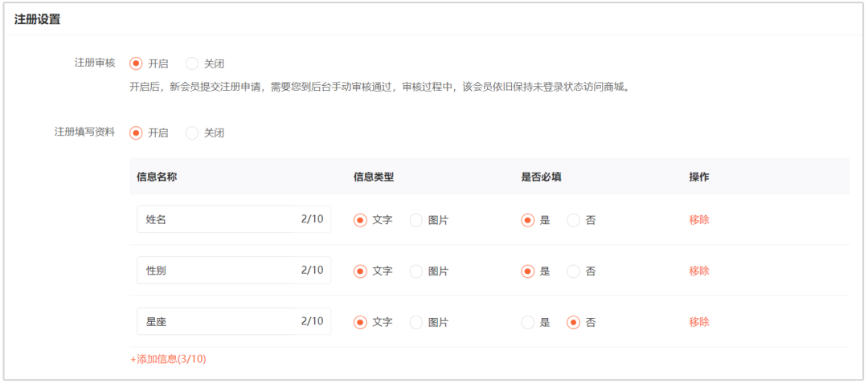Remove the 姓名 row using 移除
Screen dimensions: 868x383
coord(698,220)
